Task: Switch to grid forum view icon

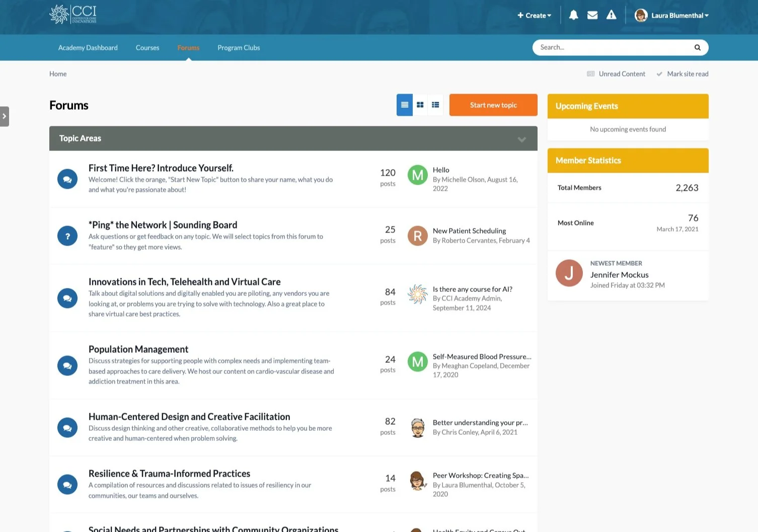Action: [x=420, y=105]
